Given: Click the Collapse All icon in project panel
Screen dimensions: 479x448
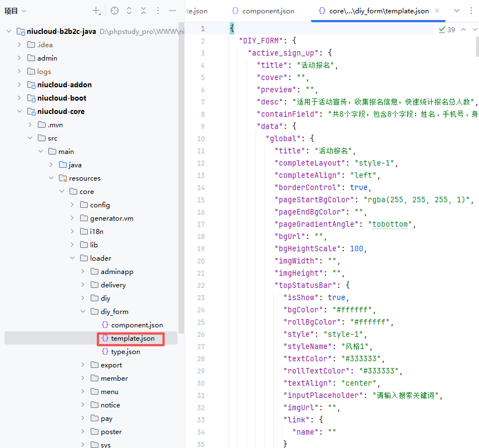Looking at the screenshot, I should click(144, 11).
